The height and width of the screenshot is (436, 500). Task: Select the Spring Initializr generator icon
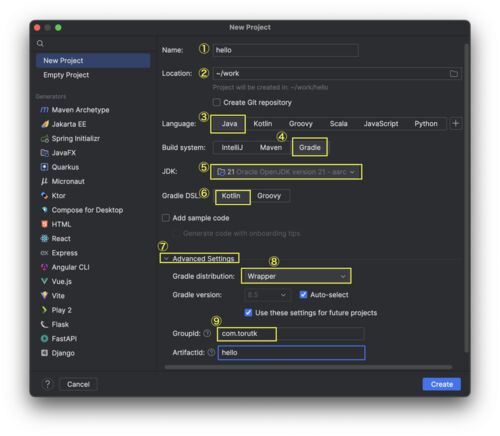(44, 138)
